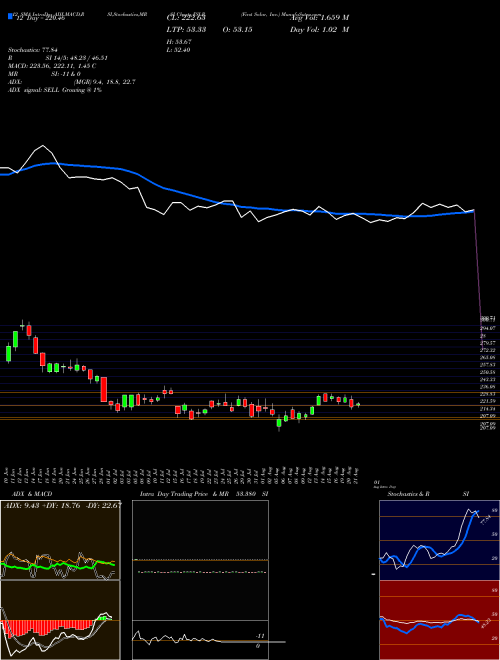This screenshot has height=660, width=500.
Task: Select the 'O: 53.15' open value
Action: click(x=236, y=29)
